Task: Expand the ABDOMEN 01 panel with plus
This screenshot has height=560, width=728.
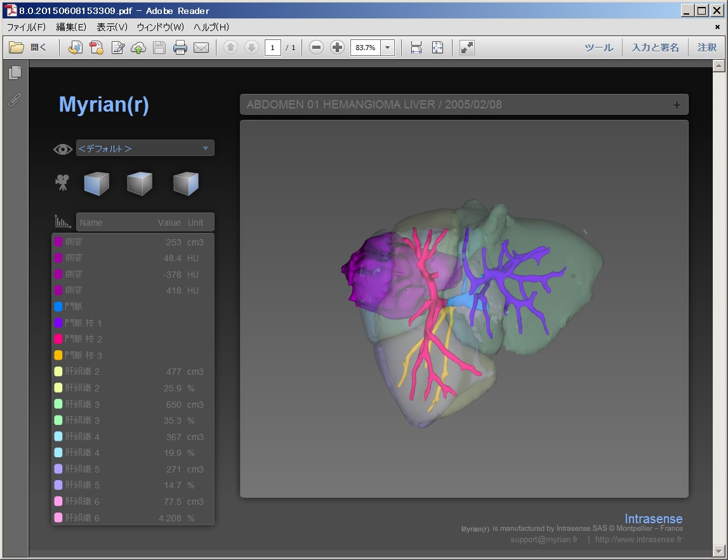Action: (x=677, y=105)
